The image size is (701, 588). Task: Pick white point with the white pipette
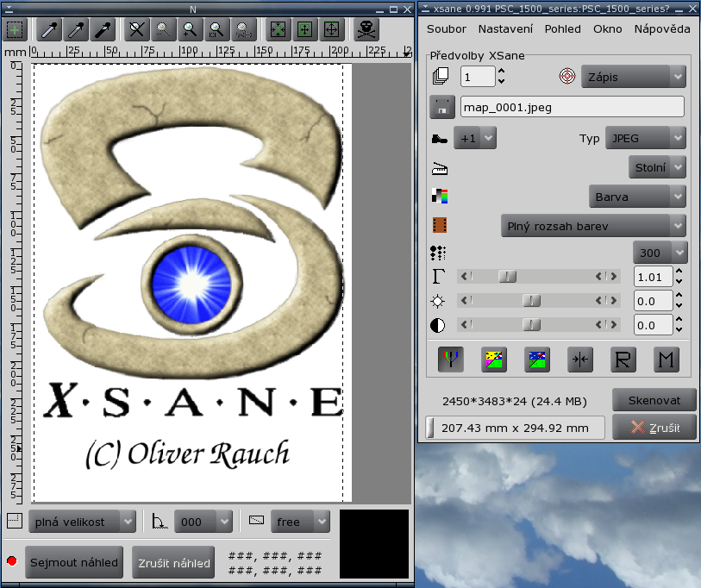[x=49, y=30]
